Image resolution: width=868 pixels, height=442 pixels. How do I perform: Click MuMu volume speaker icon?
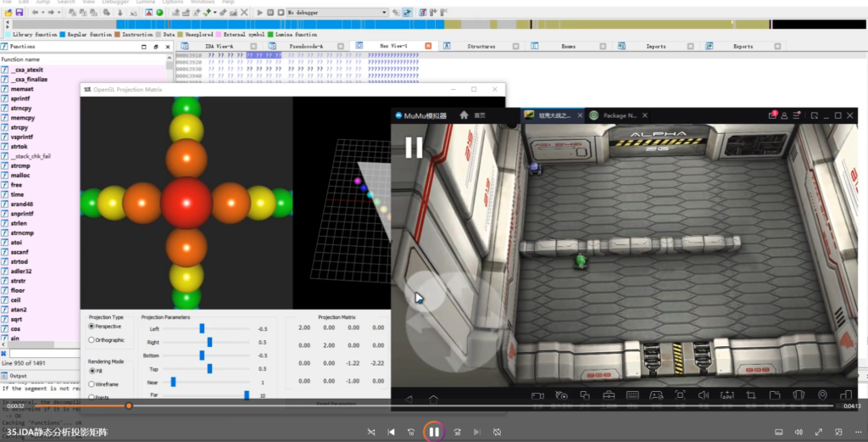point(704,395)
